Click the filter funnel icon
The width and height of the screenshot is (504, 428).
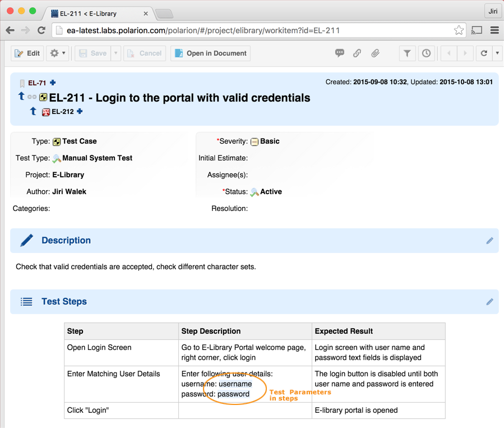click(408, 53)
